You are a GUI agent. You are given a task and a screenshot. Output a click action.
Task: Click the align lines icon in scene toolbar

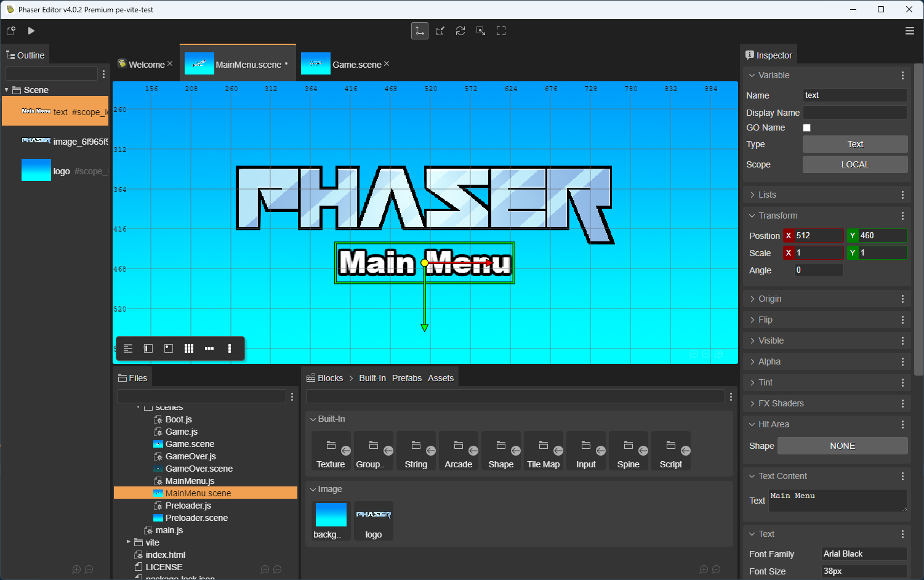[128, 348]
